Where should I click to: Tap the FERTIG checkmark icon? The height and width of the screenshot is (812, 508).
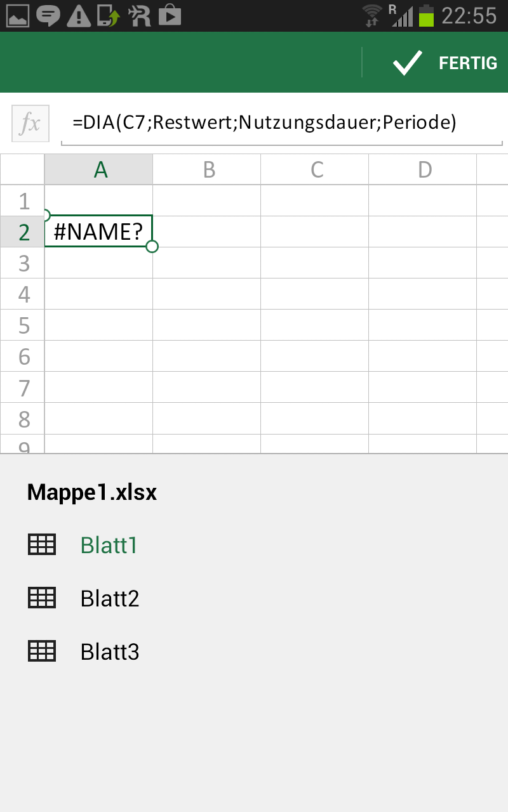407,63
